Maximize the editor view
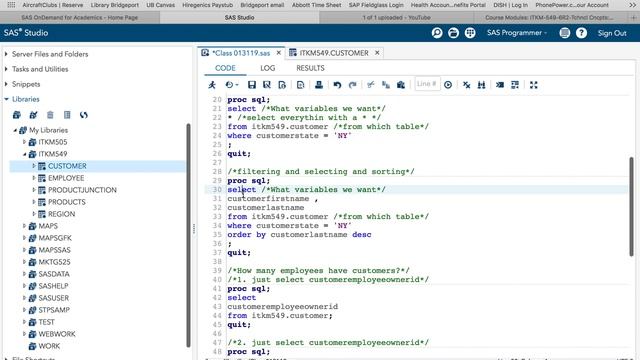Screen dimensions: 640x360 [533, 85]
